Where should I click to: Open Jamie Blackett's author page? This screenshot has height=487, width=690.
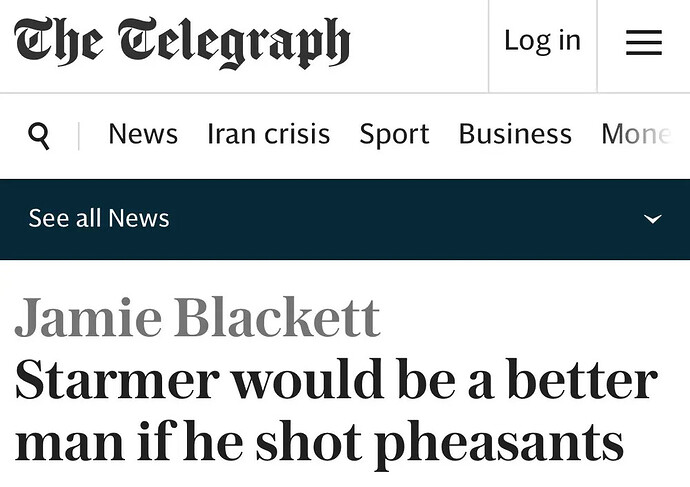[x=197, y=318]
